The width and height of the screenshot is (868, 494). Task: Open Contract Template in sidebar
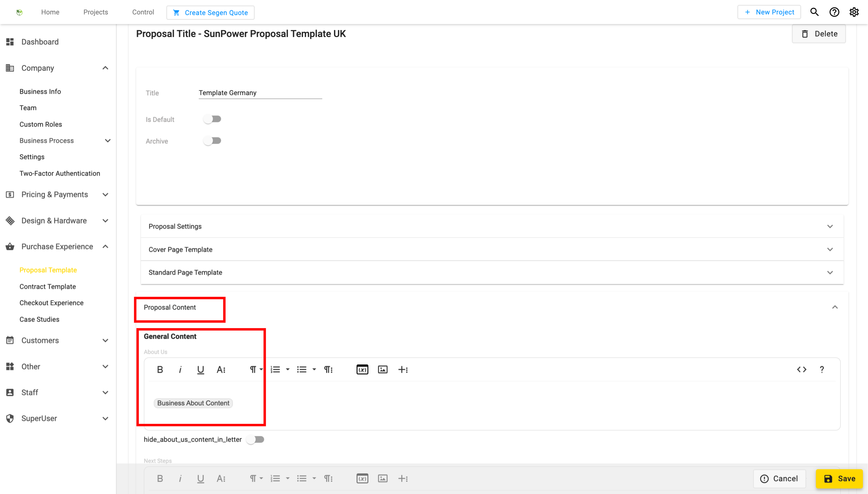tap(48, 287)
